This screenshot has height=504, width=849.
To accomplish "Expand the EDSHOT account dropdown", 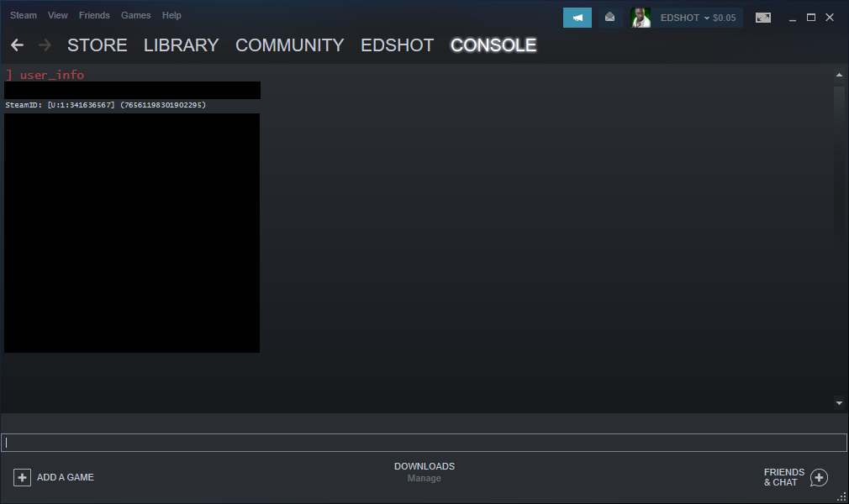I will (x=685, y=18).
